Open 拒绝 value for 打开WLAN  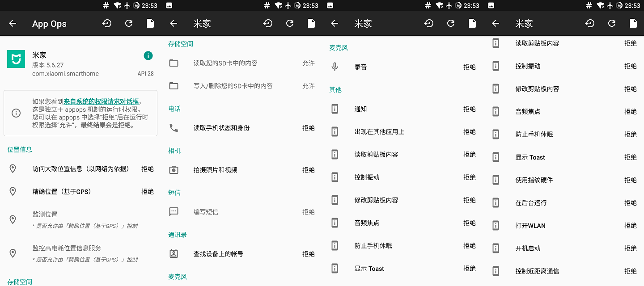[x=631, y=225]
